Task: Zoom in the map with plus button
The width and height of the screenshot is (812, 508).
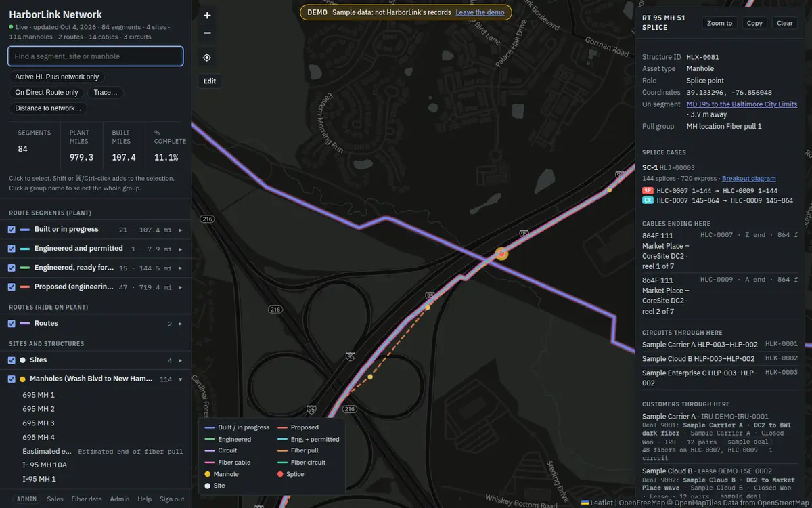Action: point(207,16)
